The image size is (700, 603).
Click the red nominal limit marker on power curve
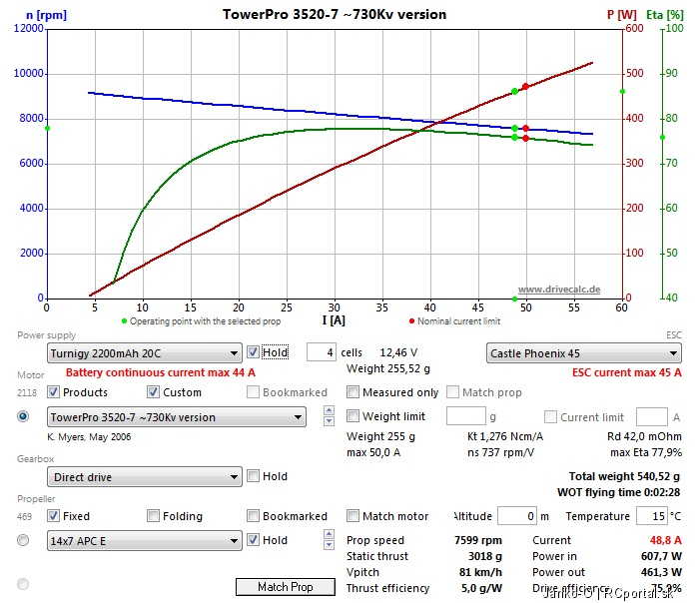[x=525, y=87]
